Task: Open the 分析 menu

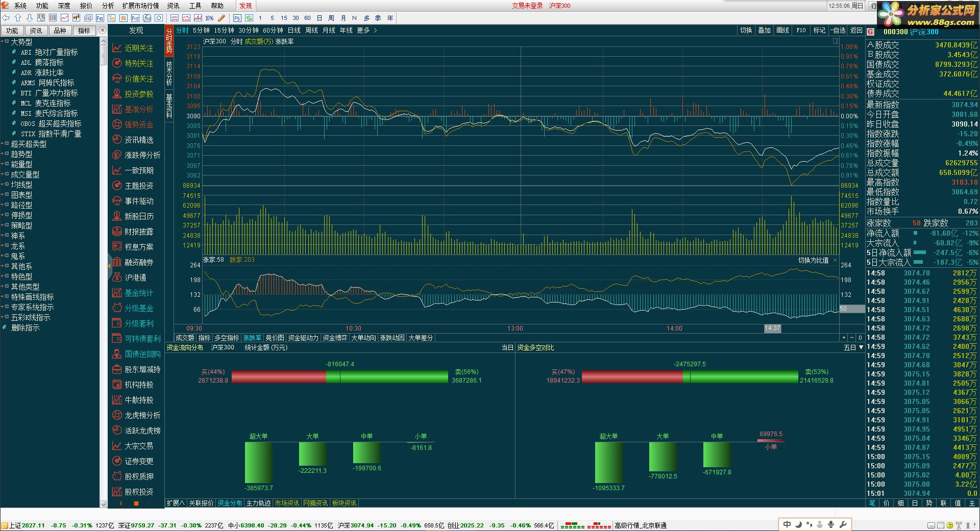Action: [108, 6]
